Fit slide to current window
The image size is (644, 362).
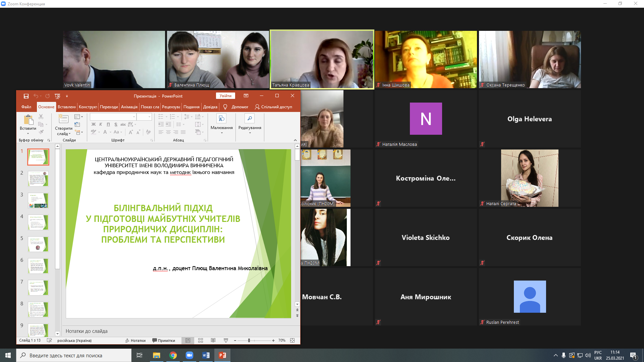tap(292, 341)
